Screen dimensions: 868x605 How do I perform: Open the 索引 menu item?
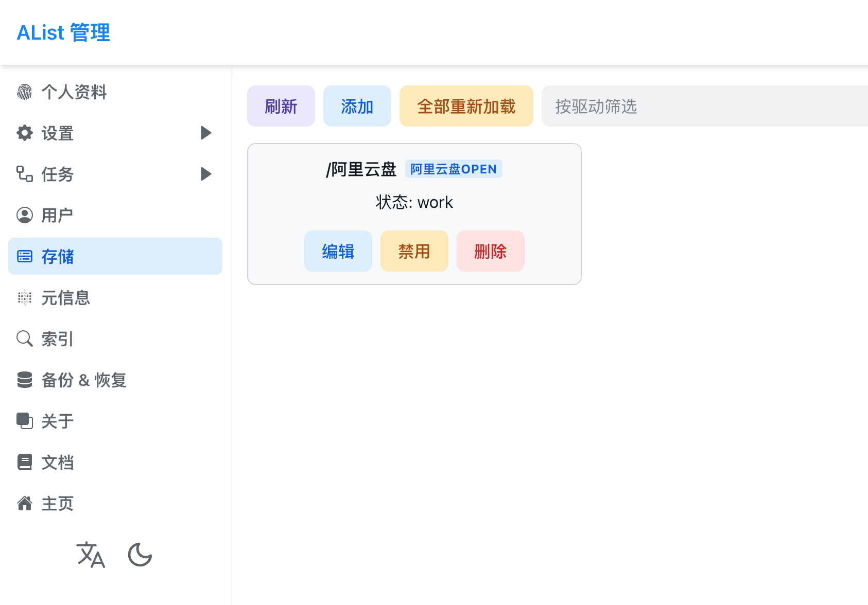115,339
